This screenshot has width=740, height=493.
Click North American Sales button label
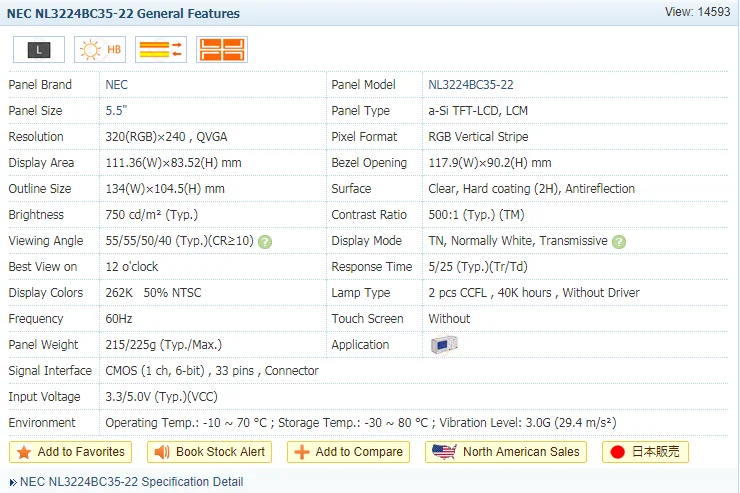pos(521,452)
